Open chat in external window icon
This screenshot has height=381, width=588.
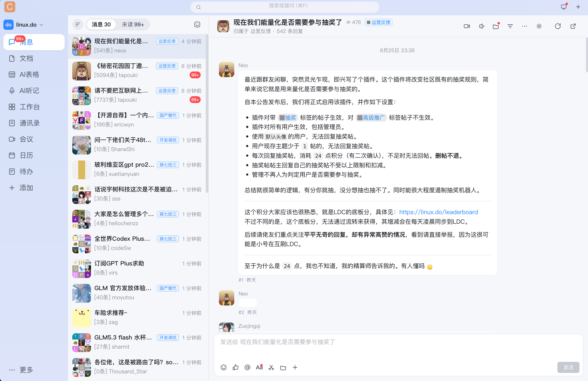573,26
